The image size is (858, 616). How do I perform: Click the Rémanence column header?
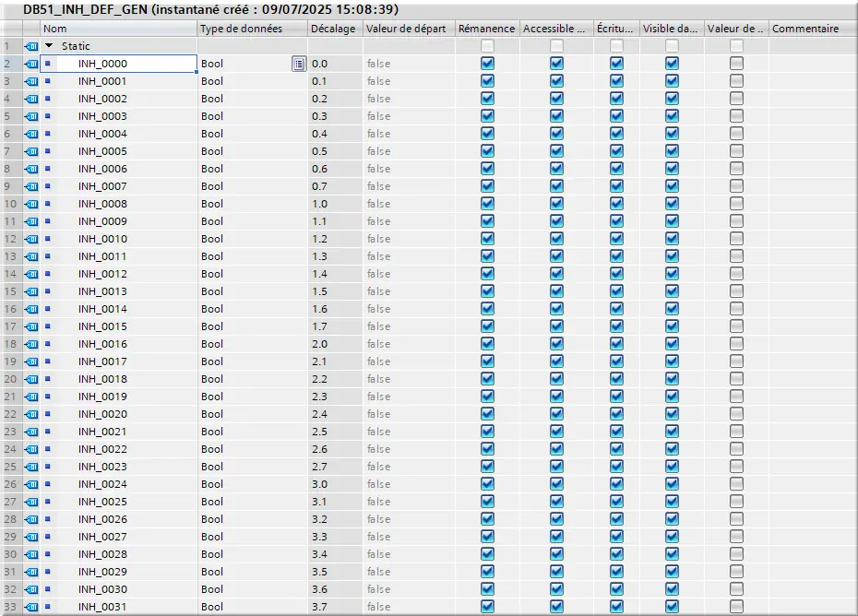click(487, 29)
